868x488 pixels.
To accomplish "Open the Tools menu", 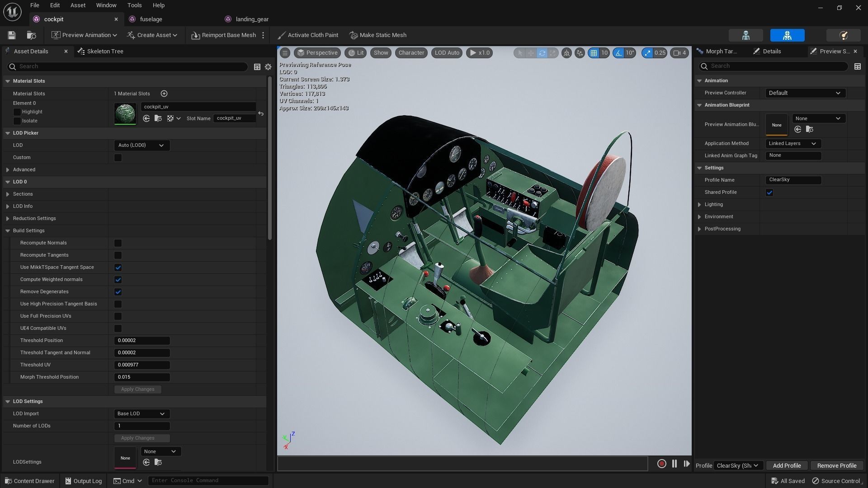I will [x=134, y=5].
